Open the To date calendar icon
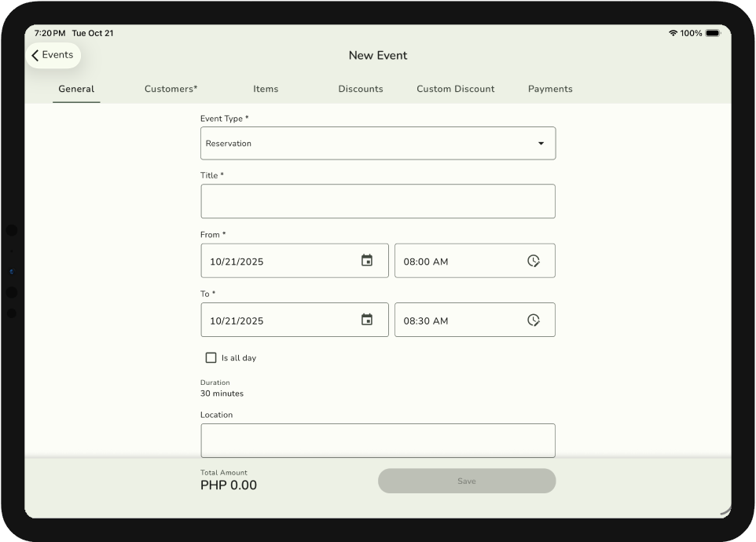Image resolution: width=756 pixels, height=542 pixels. click(x=366, y=320)
